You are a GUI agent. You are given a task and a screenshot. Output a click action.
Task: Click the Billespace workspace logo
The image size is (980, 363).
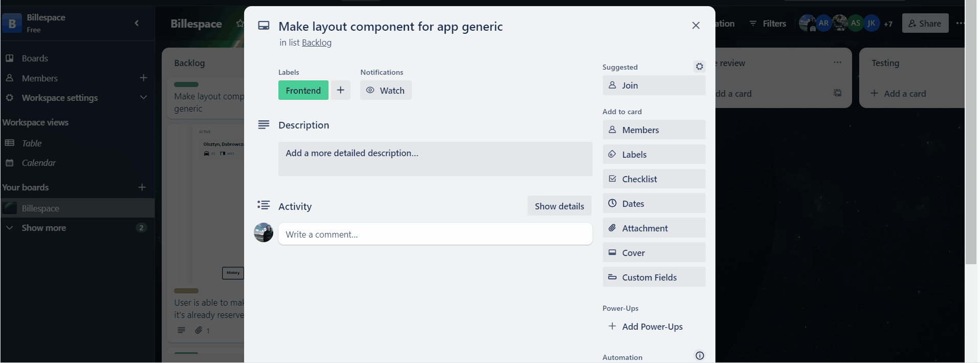(x=12, y=23)
